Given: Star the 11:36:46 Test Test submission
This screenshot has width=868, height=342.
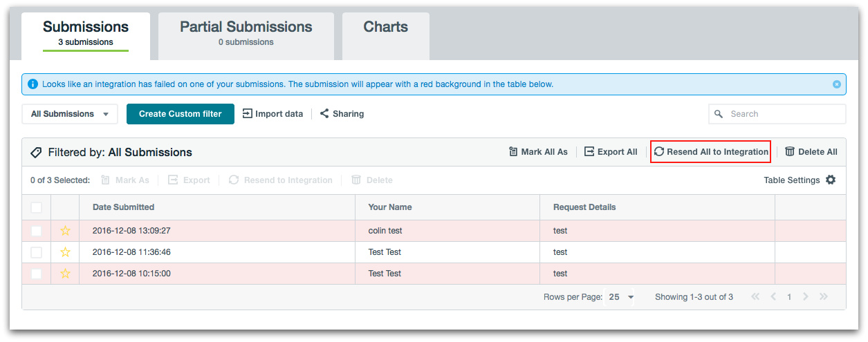Looking at the screenshot, I should (x=66, y=252).
